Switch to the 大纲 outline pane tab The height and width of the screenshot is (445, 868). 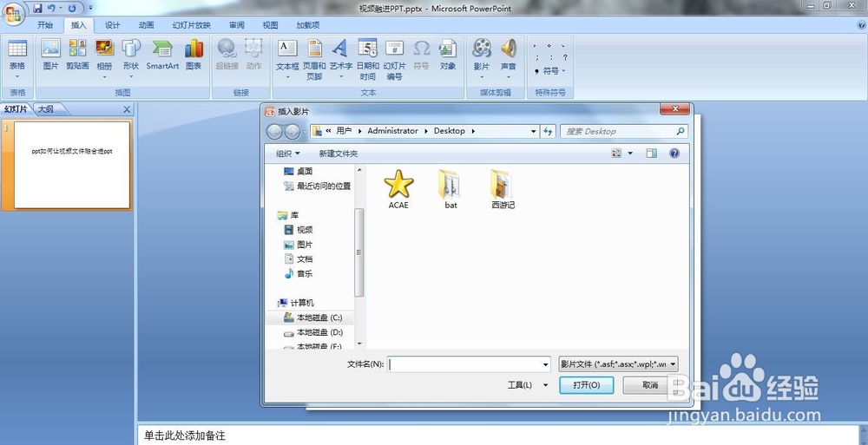46,109
